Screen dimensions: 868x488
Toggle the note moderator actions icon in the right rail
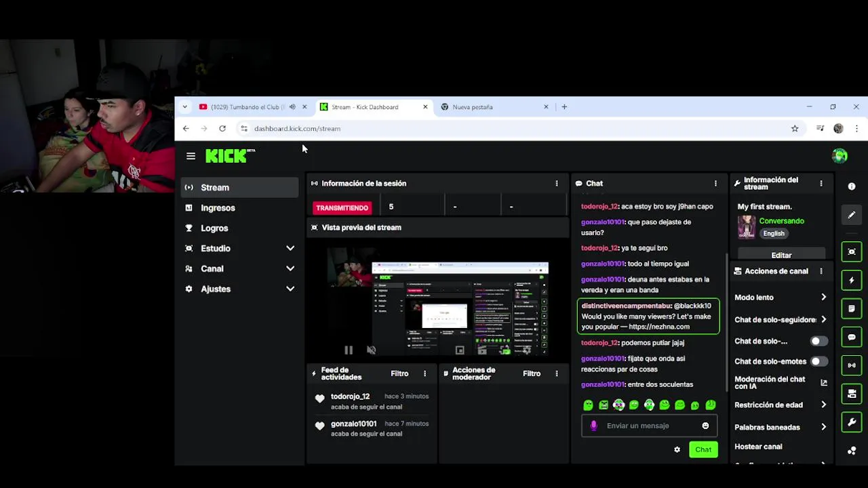point(852,308)
